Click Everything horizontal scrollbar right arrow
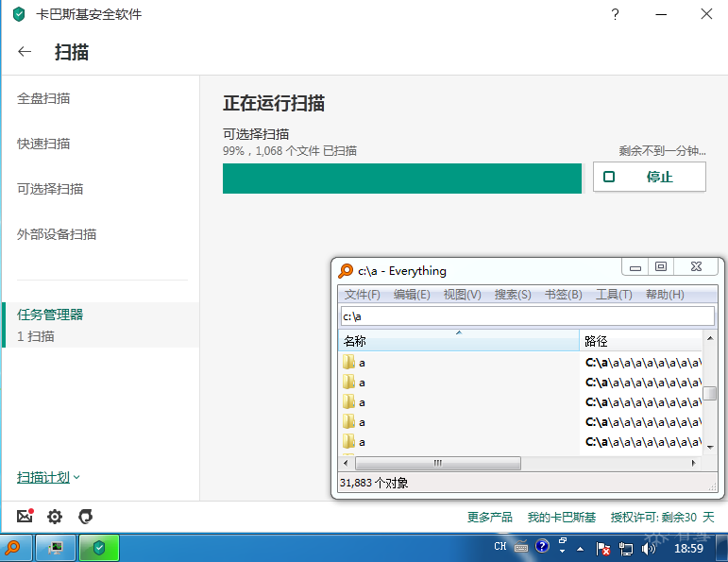 tap(694, 463)
